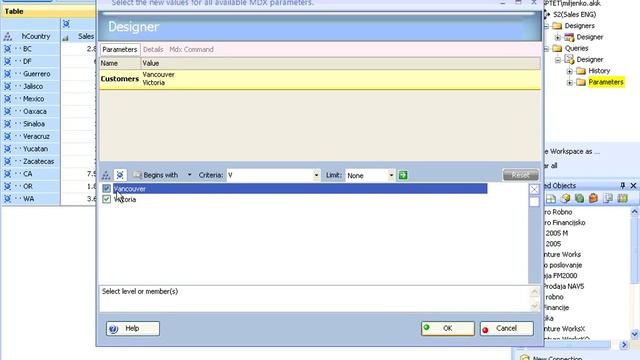The height and width of the screenshot is (360, 640).
Task: Click the member icon on the WA row
Action: tap(7, 199)
